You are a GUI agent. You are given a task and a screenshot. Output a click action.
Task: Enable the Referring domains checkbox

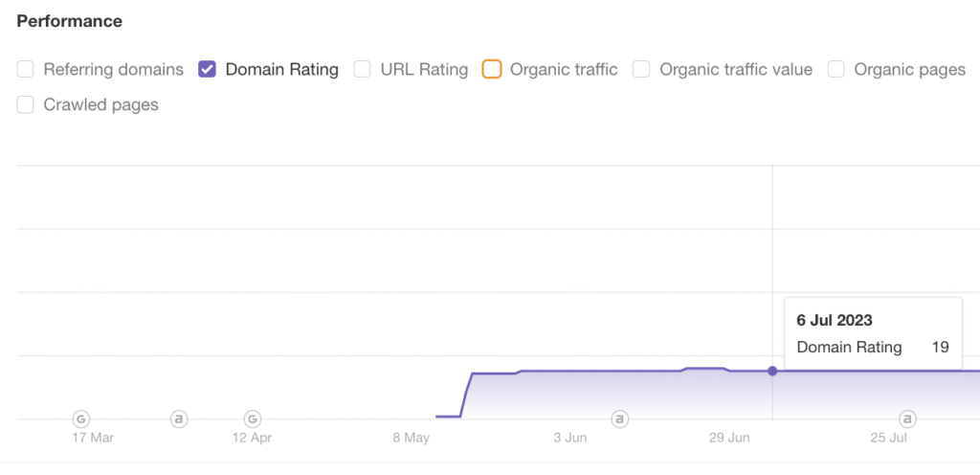tap(26, 69)
